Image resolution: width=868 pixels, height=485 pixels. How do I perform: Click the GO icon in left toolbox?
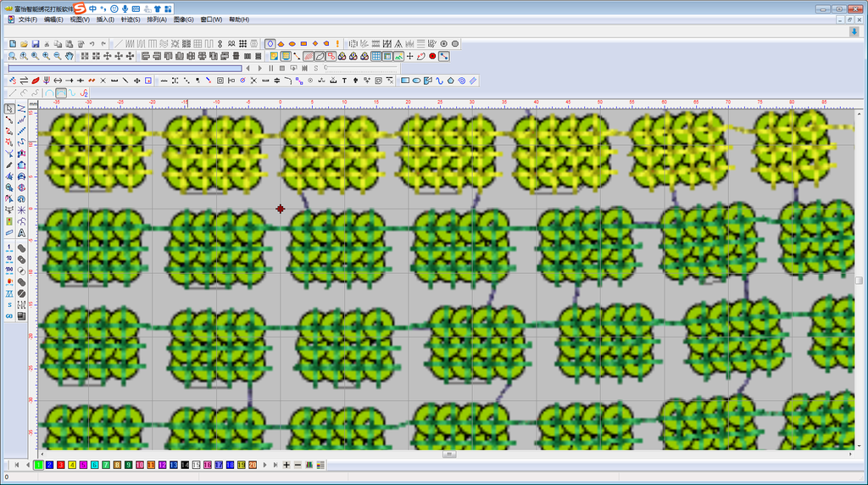click(x=9, y=316)
